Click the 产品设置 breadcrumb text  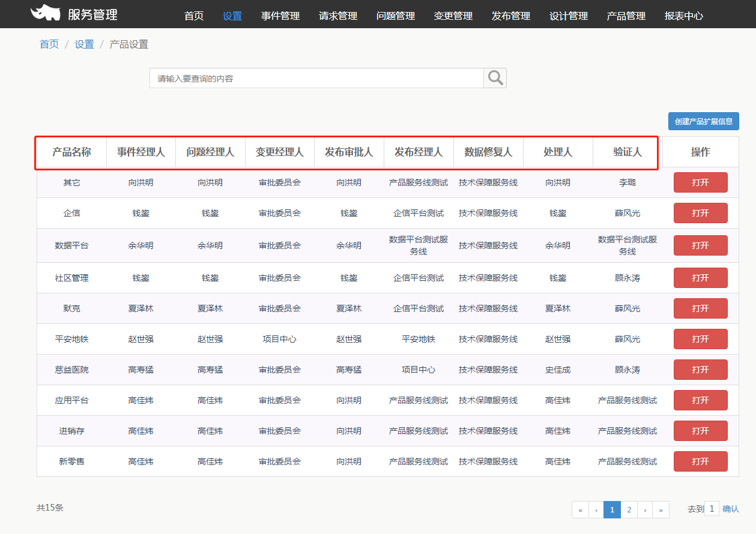point(129,44)
